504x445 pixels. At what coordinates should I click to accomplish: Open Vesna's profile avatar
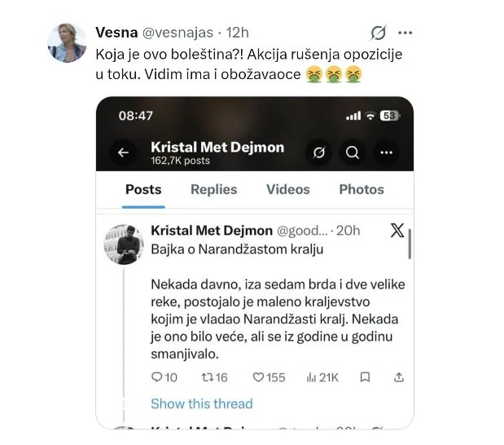(x=68, y=42)
